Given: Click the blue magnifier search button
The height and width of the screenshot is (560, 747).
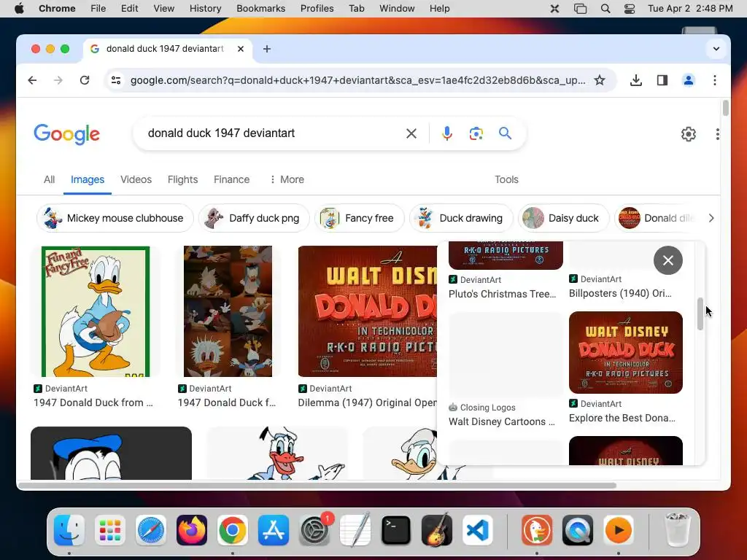Looking at the screenshot, I should point(505,133).
